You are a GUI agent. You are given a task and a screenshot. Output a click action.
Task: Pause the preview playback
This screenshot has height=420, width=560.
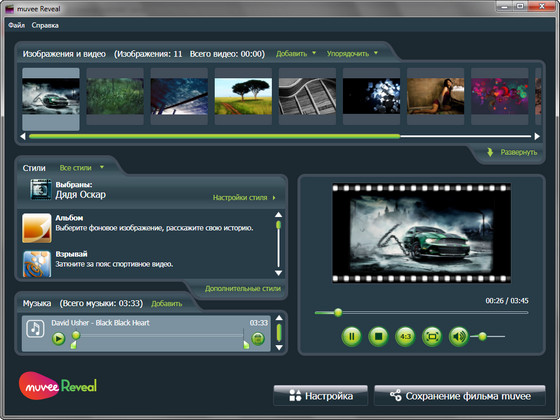pyautogui.click(x=351, y=336)
